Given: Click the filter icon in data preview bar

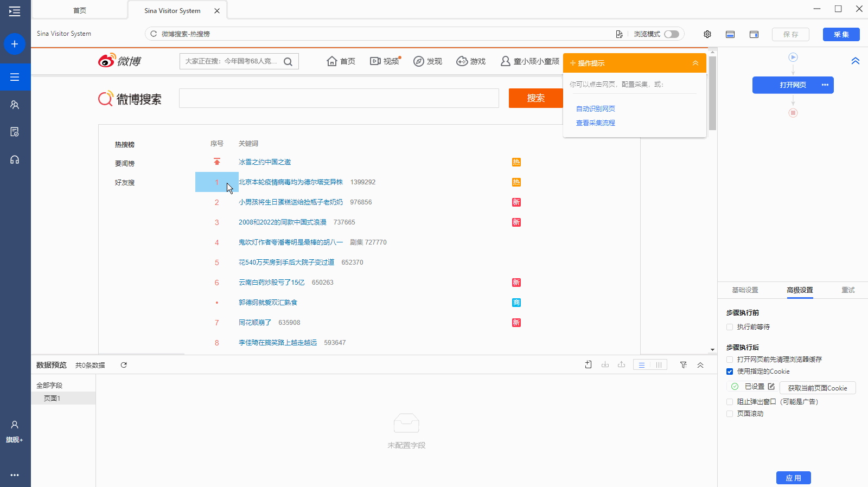Looking at the screenshot, I should pyautogui.click(x=684, y=365).
